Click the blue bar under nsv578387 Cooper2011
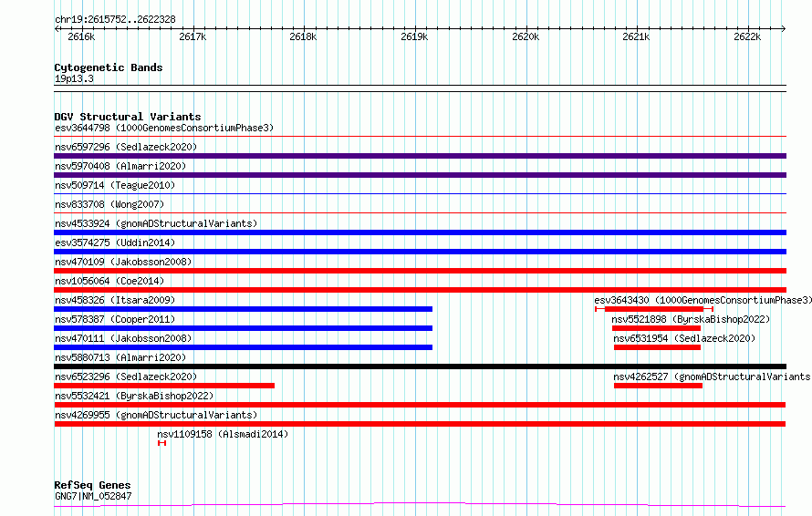Screen dimensions: 812x516 [x=243, y=328]
